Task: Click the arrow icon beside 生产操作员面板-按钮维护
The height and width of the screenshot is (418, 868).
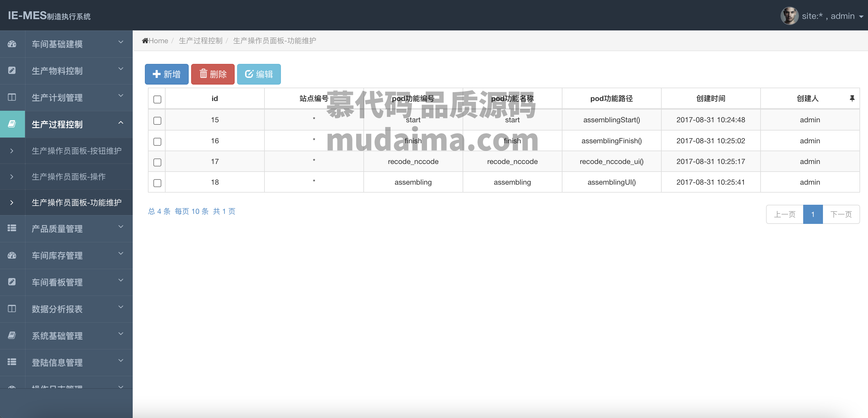Action: point(12,151)
